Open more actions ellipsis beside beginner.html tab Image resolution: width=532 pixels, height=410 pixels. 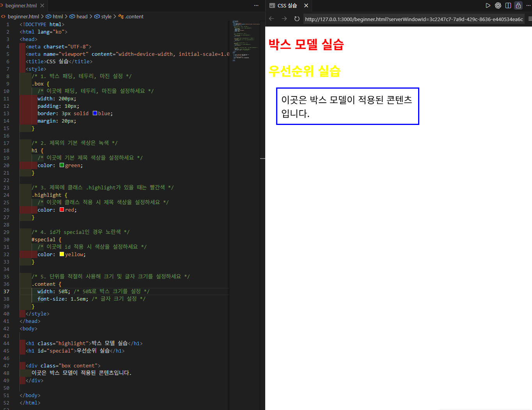(256, 5)
